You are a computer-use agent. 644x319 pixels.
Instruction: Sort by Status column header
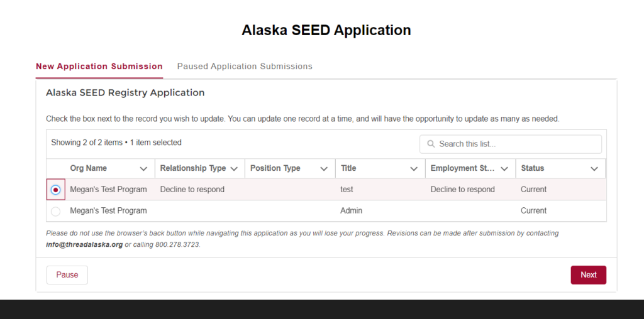tap(532, 168)
